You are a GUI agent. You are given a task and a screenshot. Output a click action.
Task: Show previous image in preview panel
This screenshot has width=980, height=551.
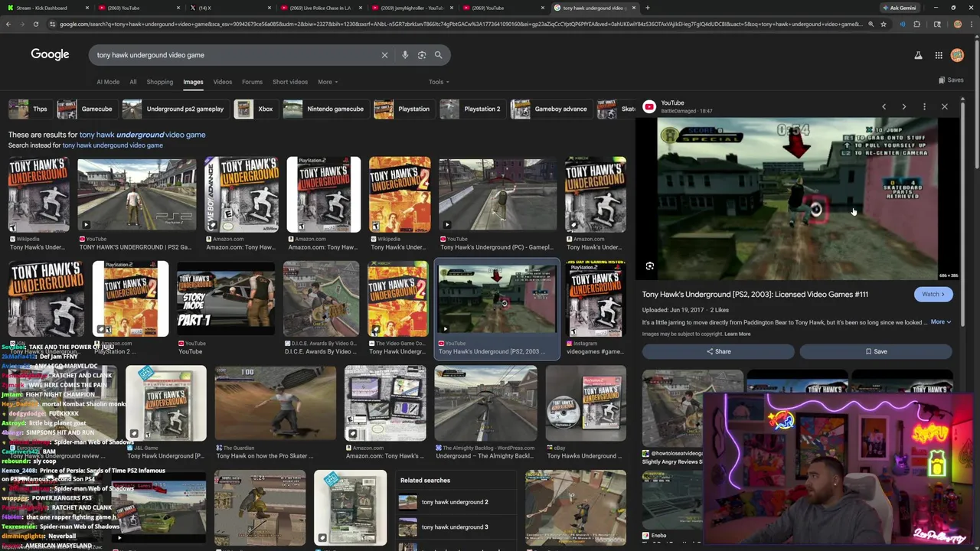(884, 107)
